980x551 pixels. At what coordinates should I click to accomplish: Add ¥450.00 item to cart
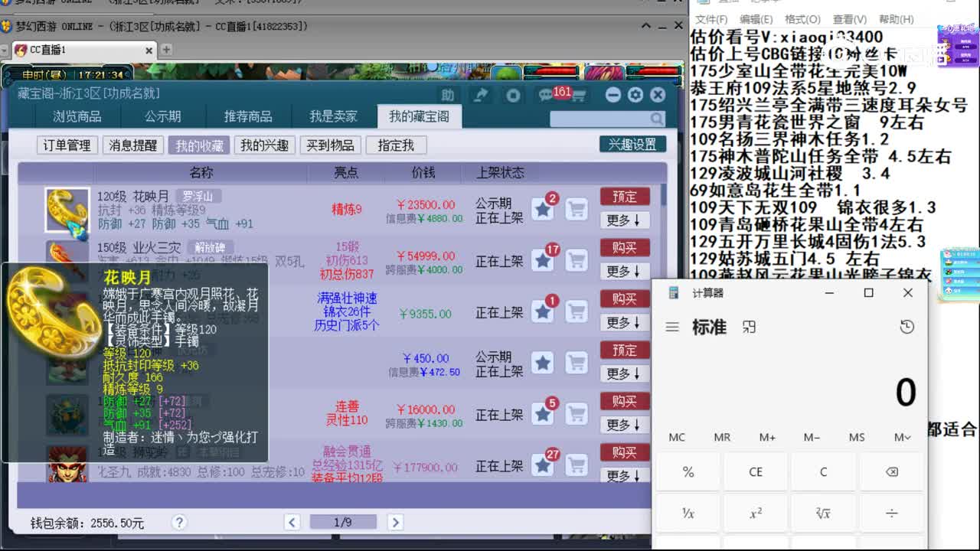576,362
